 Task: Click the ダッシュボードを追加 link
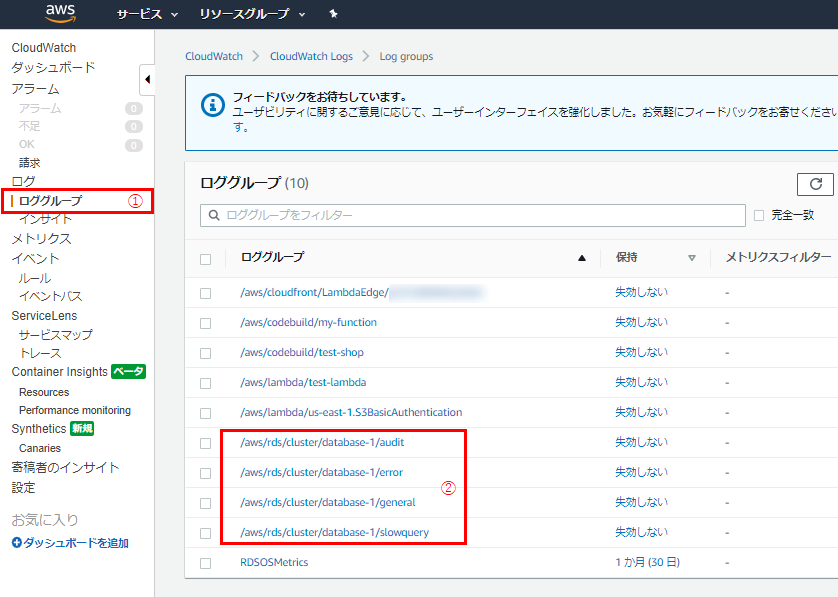point(76,543)
